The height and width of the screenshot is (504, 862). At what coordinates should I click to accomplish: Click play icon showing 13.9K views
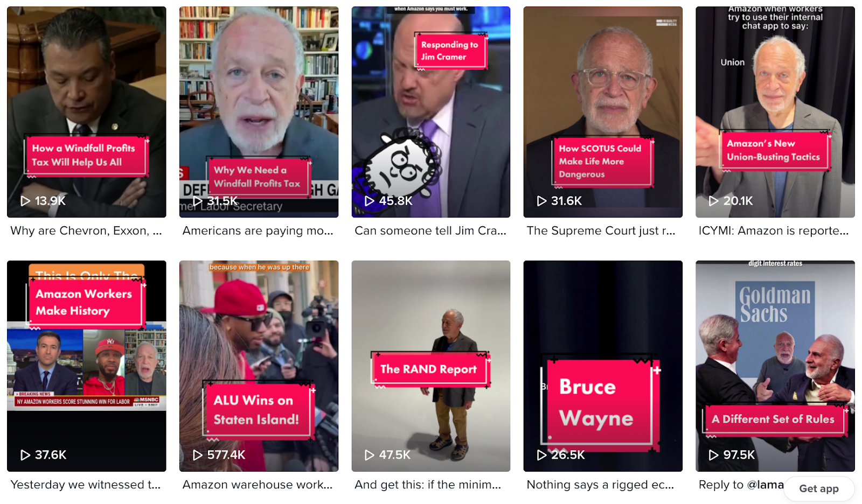click(x=25, y=201)
